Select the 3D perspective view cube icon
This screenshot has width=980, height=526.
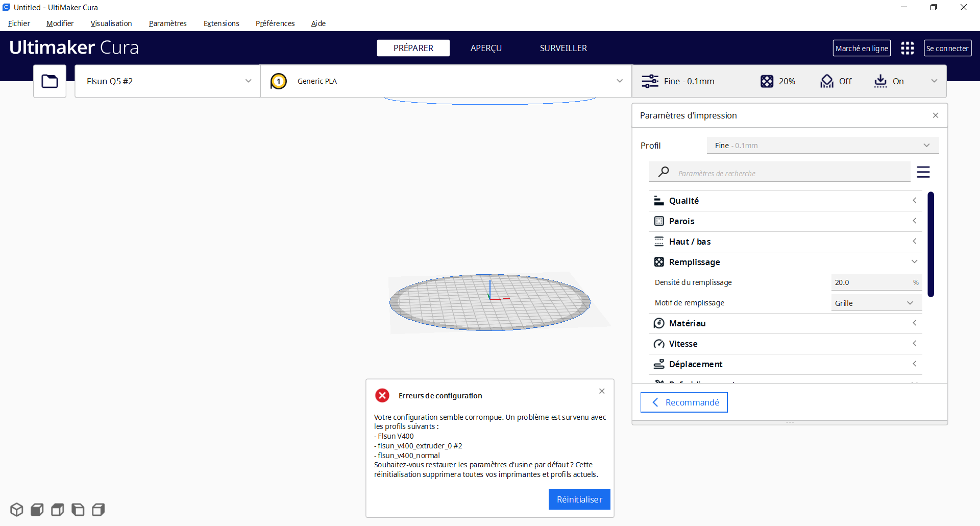pos(17,510)
